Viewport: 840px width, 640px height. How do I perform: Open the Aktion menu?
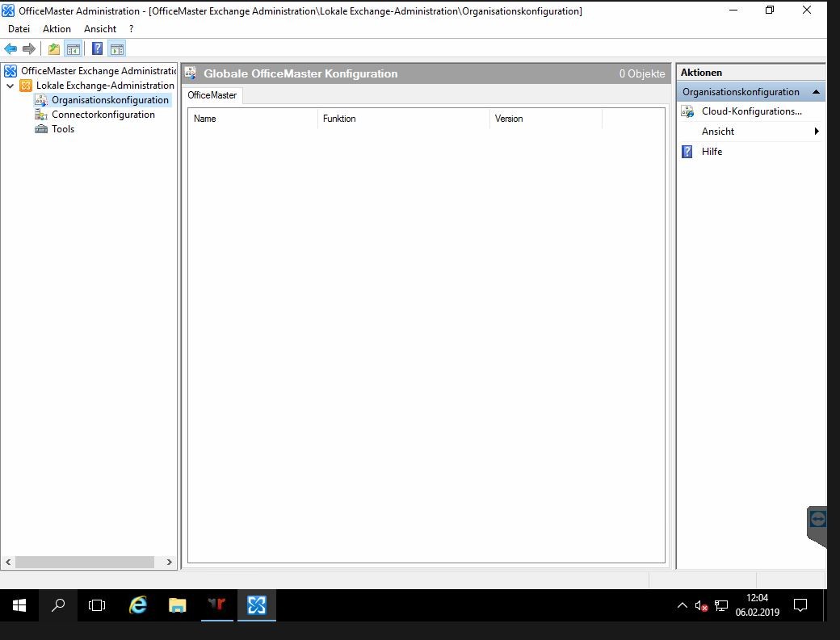(x=57, y=29)
